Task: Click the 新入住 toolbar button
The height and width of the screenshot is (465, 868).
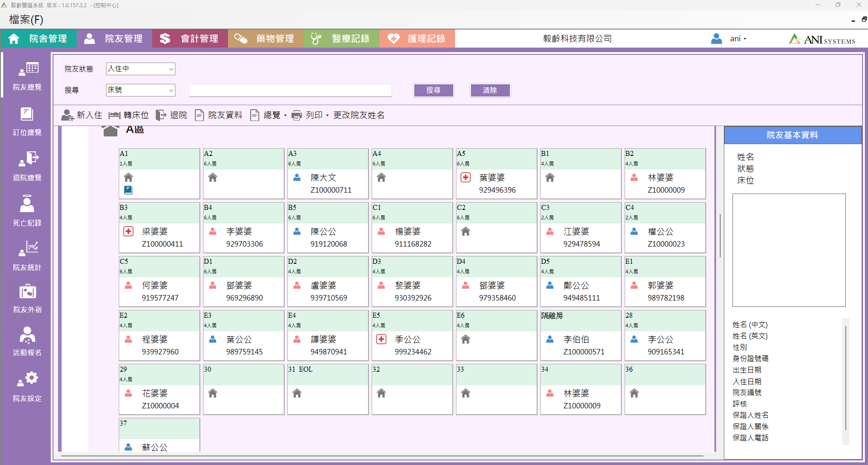Action: 82,115
